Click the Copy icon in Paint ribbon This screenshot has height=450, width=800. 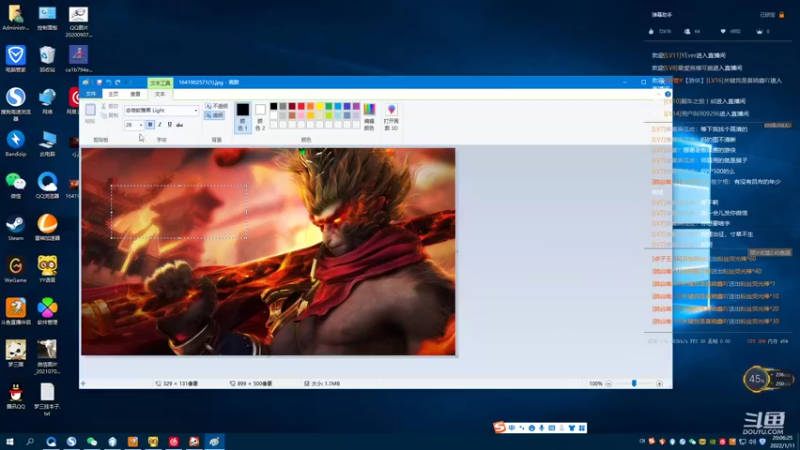click(x=104, y=116)
